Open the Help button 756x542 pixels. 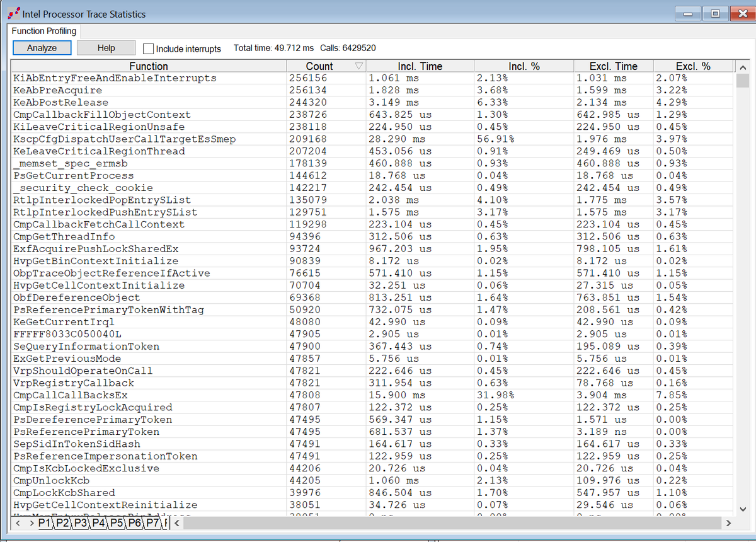(x=106, y=48)
